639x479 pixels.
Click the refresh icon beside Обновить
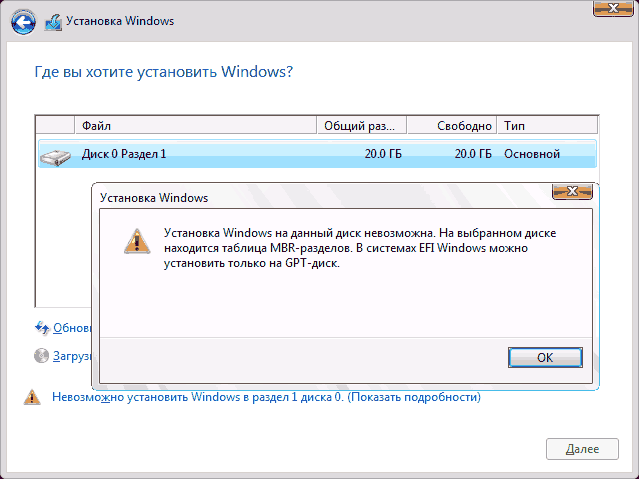click(42, 327)
